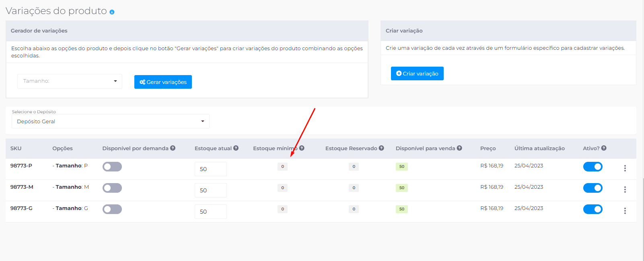
Task: Disable the active toggle for 98773-P
Action: 593,167
